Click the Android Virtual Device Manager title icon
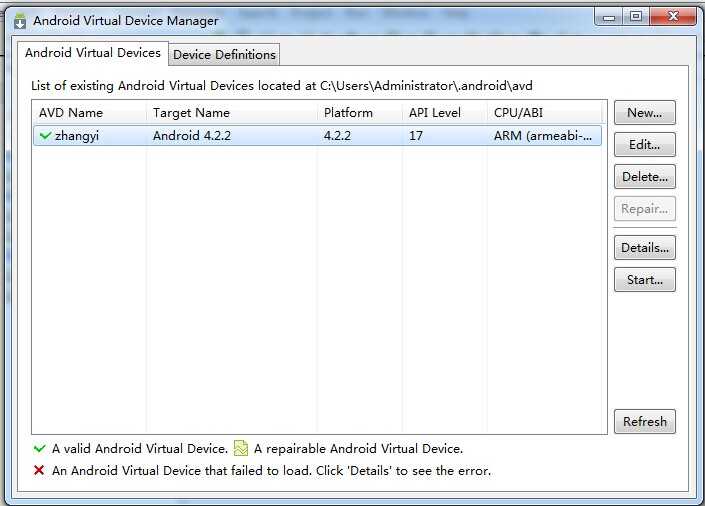This screenshot has height=506, width=705. point(20,21)
